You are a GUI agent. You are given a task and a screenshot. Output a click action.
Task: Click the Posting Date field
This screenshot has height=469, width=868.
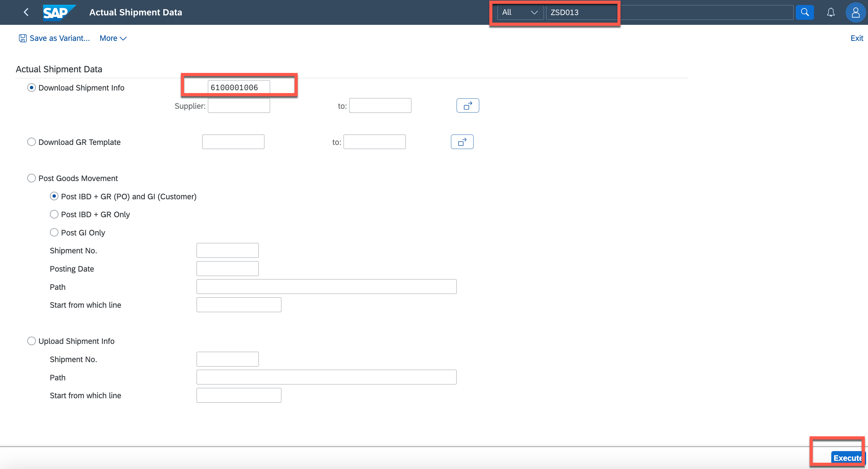(x=227, y=269)
